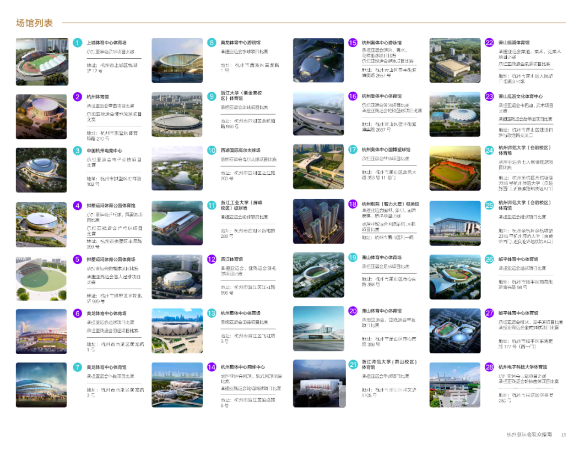
Task: Open the venue 24 running track photo
Action: tap(455, 168)
